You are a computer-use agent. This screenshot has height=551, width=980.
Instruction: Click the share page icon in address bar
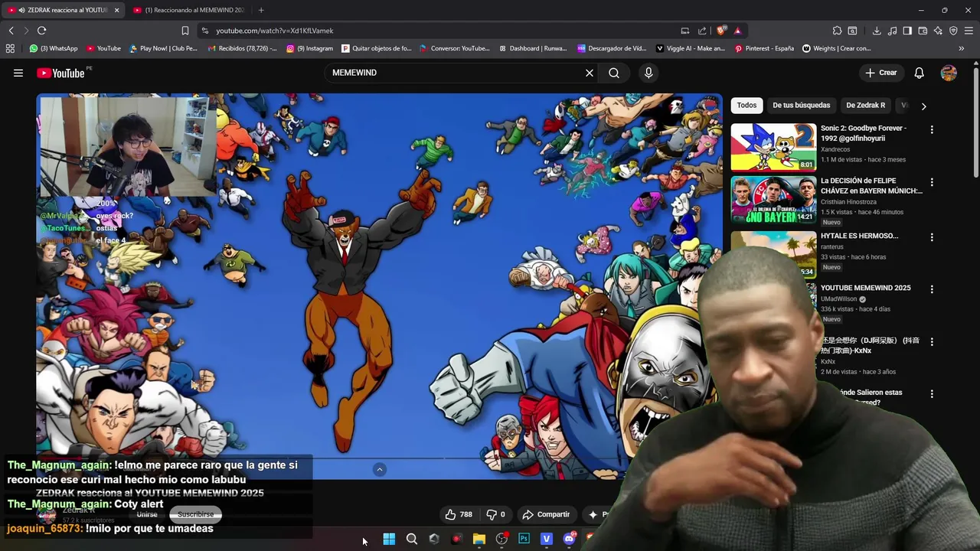coord(702,31)
